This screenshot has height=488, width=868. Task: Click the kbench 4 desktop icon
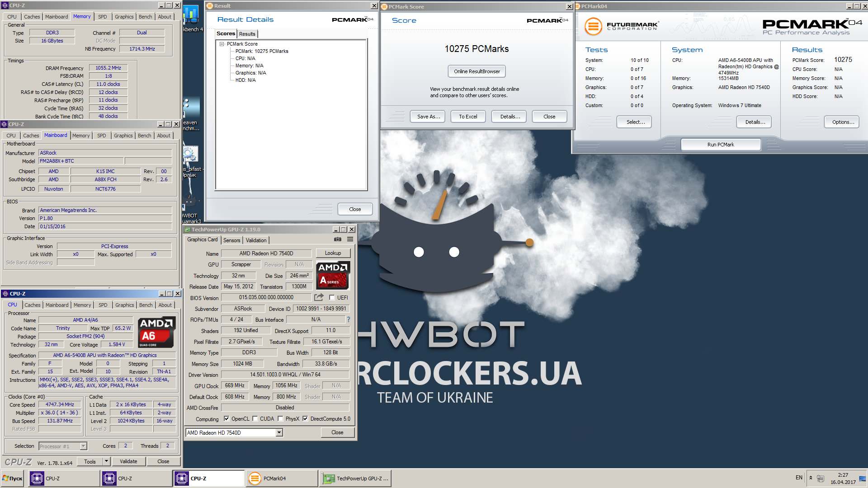[192, 19]
